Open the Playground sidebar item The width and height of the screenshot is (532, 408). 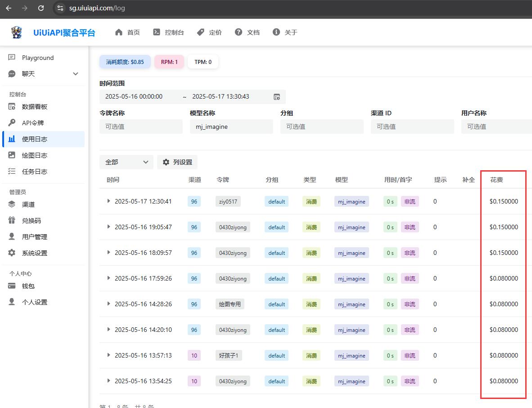click(x=37, y=58)
